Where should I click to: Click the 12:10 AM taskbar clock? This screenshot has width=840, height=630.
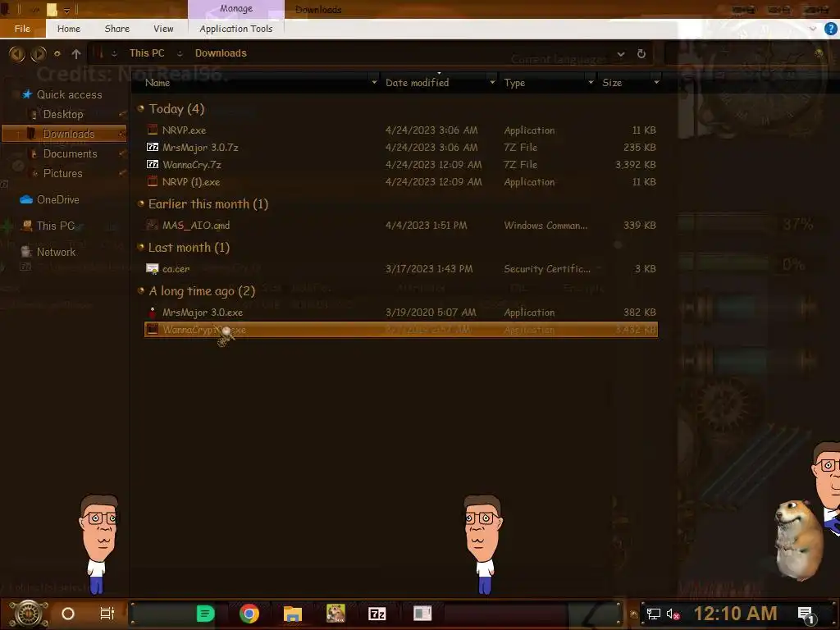coord(735,614)
